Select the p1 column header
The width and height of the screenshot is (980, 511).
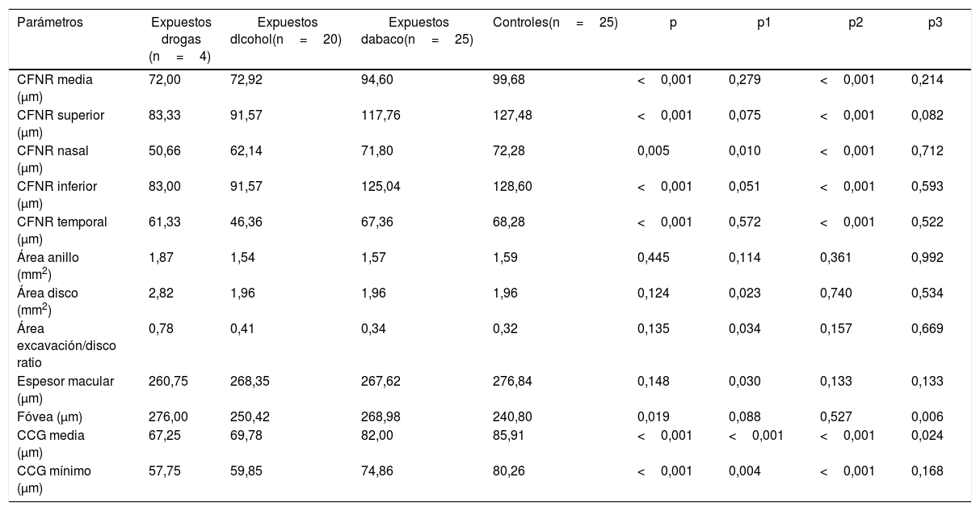tap(763, 23)
